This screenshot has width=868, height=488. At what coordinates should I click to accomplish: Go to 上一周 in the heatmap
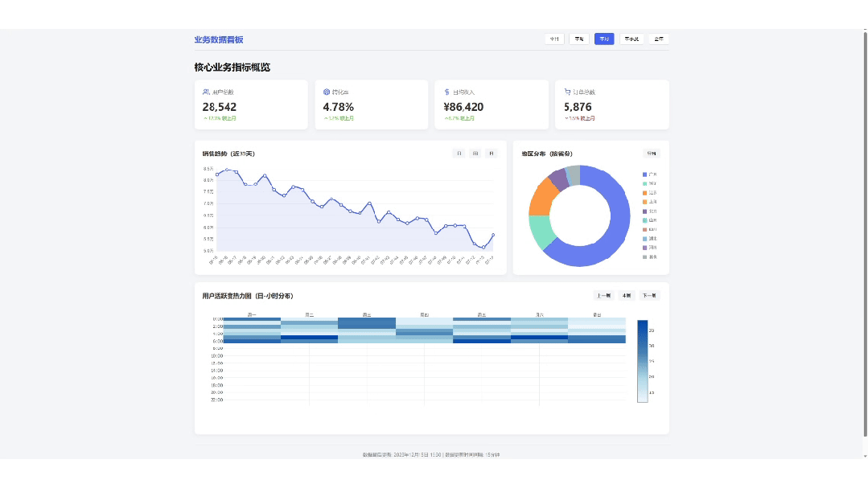pos(603,295)
